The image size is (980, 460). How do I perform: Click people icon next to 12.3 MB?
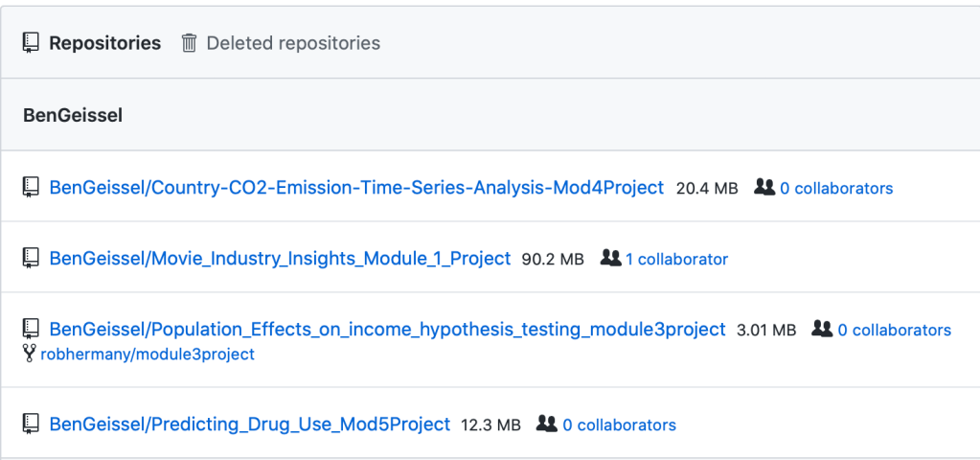tap(547, 424)
